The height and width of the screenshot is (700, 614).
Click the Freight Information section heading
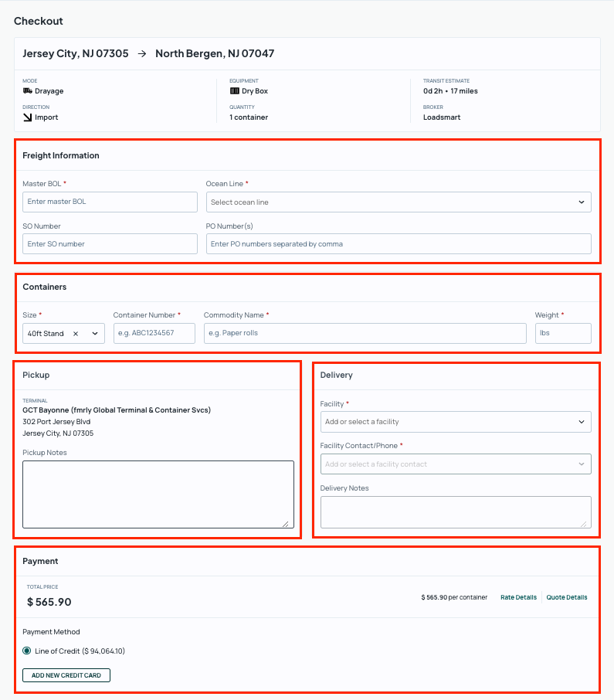pos(61,155)
